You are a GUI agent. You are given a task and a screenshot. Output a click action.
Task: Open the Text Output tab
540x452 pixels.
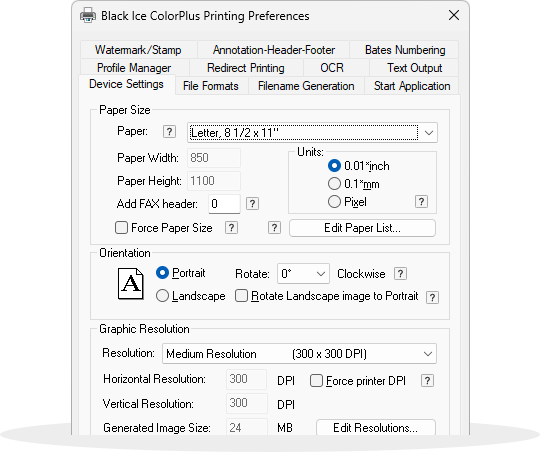pos(414,68)
